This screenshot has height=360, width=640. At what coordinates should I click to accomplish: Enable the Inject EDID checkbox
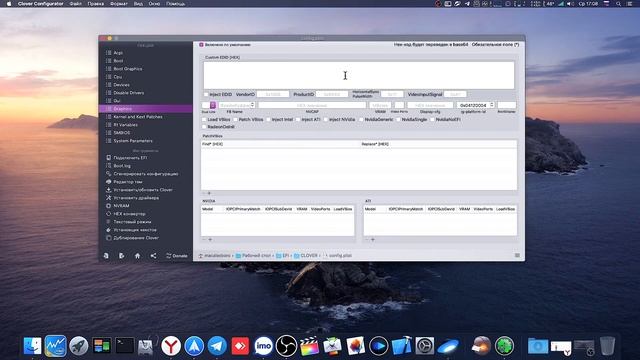click(x=206, y=94)
